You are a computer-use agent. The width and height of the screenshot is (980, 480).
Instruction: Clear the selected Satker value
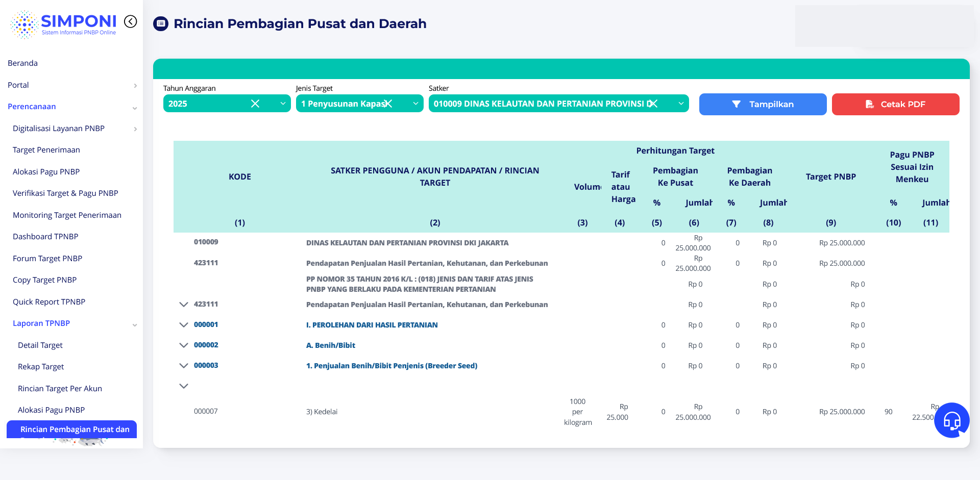(x=653, y=104)
